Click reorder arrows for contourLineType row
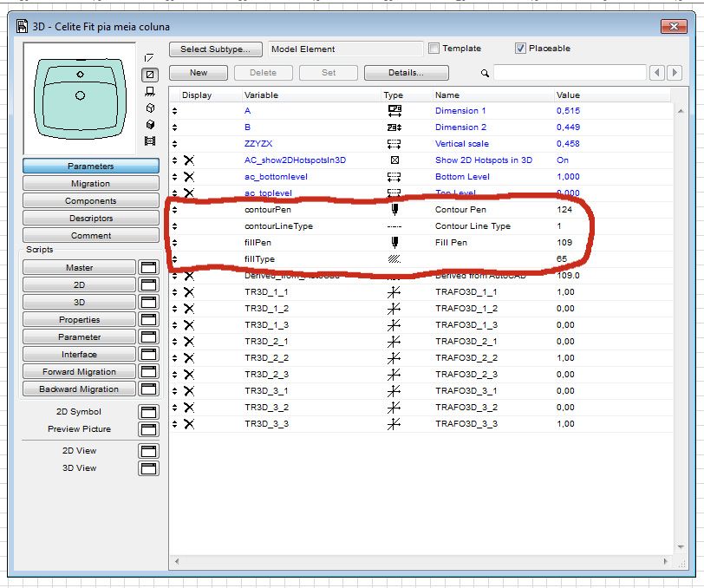 pyautogui.click(x=174, y=226)
